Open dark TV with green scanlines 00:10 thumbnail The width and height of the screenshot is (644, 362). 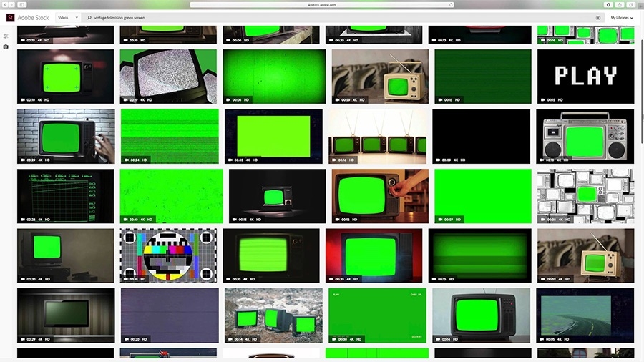coord(271,255)
